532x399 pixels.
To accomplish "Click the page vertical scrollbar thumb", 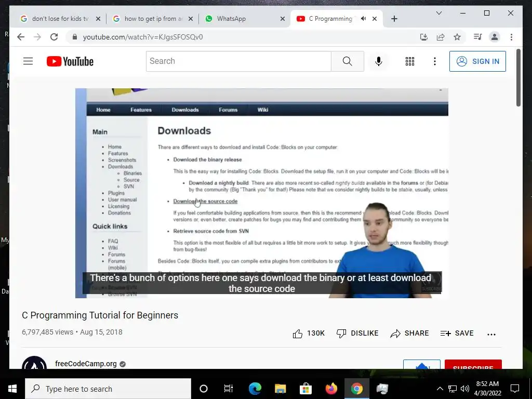I will (x=518, y=78).
